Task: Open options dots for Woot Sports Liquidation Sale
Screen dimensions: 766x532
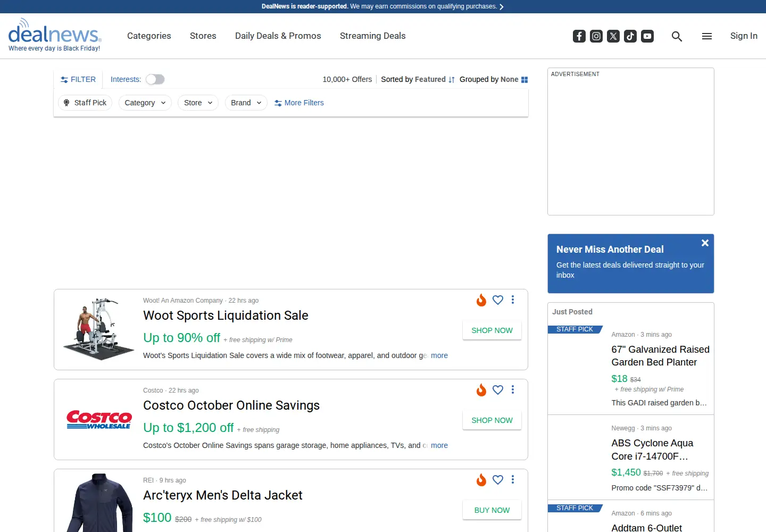Action: (513, 300)
